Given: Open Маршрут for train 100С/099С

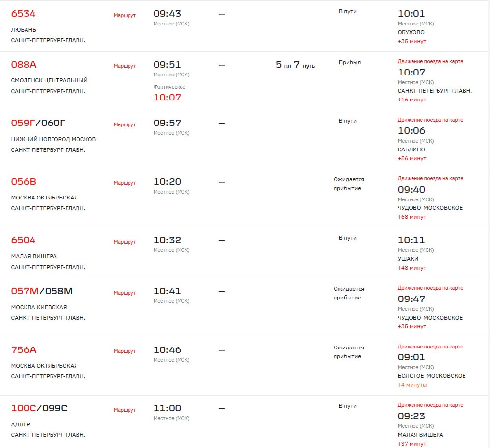Looking at the screenshot, I should click(x=125, y=410).
